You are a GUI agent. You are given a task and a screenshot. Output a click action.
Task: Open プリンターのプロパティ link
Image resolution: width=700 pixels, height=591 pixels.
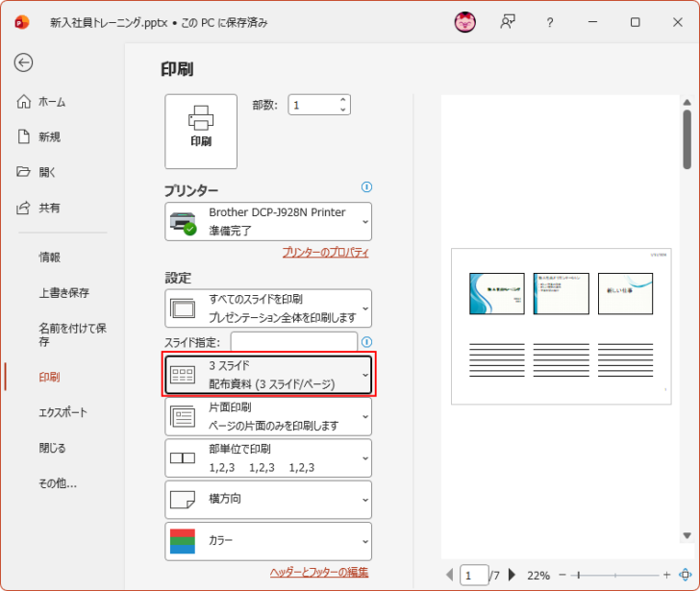click(325, 253)
